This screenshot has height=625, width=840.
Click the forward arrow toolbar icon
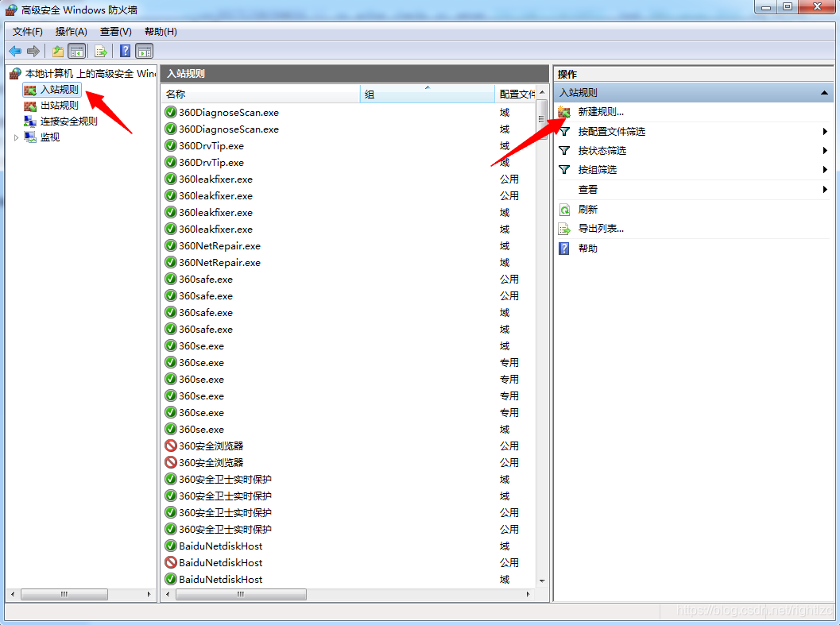pos(33,52)
